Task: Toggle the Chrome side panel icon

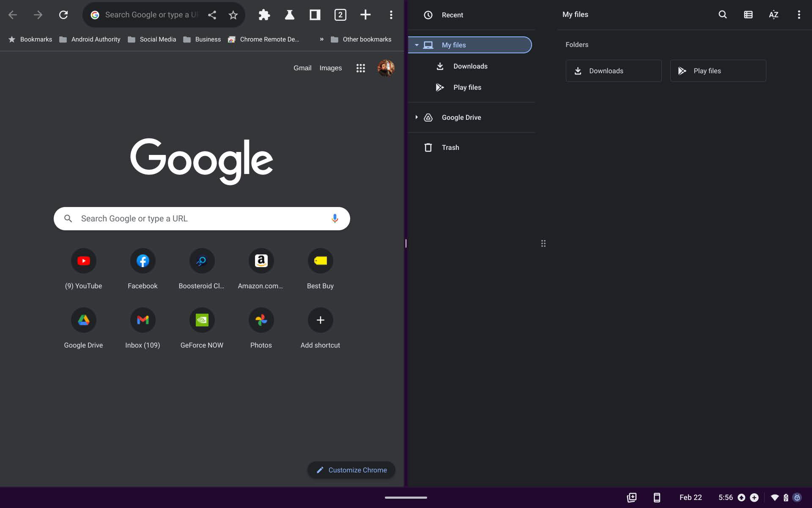Action: [315, 15]
